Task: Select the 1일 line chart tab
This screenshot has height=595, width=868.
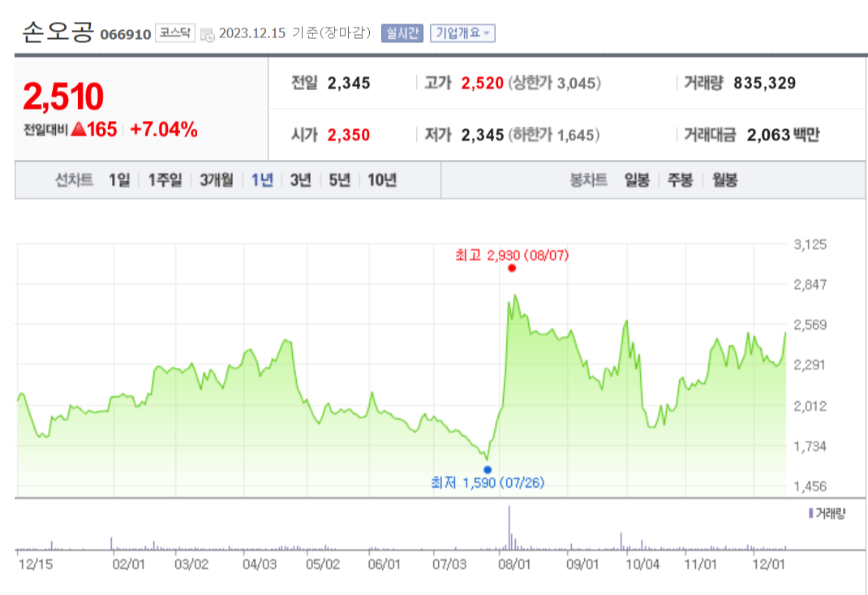Action: point(119,180)
